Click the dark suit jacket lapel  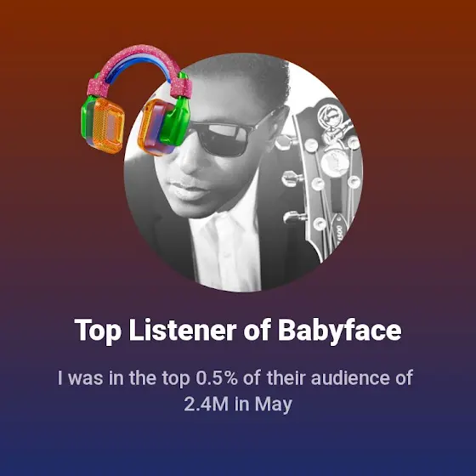pyautogui.click(x=280, y=224)
